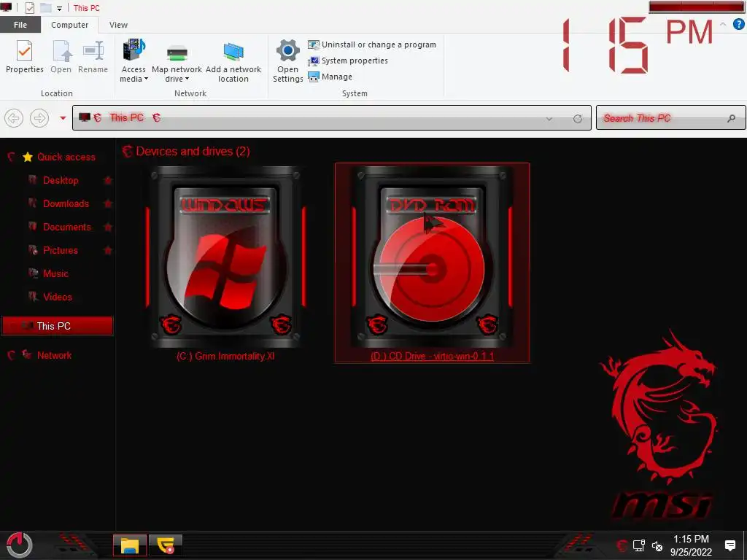Click the C: Grim.Immortality.XI label
The height and width of the screenshot is (560, 747).
(225, 356)
